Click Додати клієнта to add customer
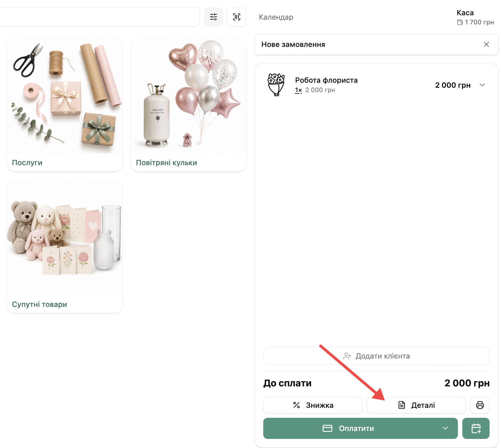Image resolution: width=501 pixels, height=448 pixels. (376, 356)
